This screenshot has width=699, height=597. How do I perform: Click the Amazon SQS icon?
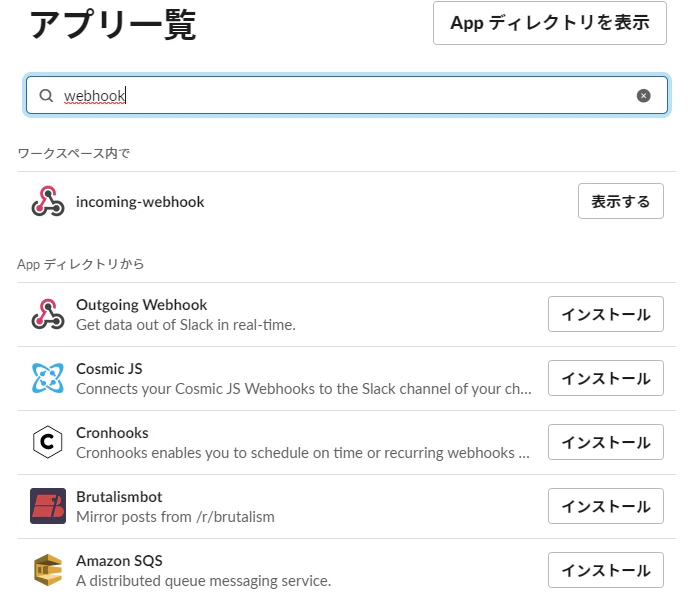(x=48, y=570)
